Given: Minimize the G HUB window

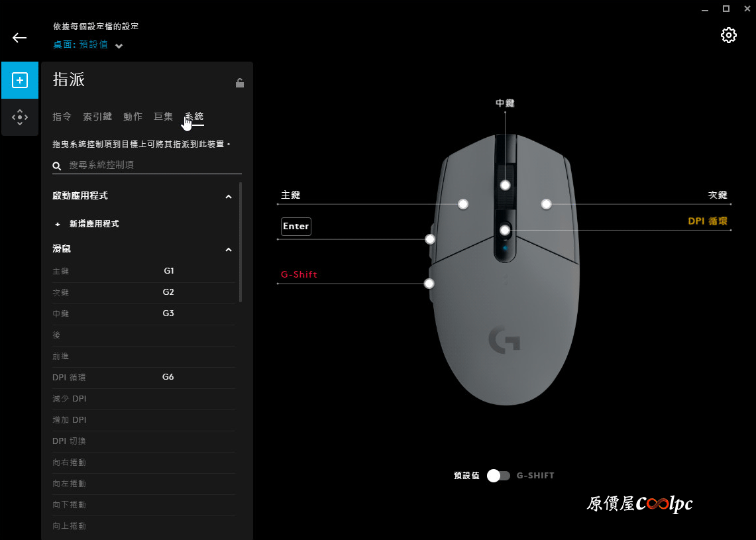Looking at the screenshot, I should (x=705, y=9).
